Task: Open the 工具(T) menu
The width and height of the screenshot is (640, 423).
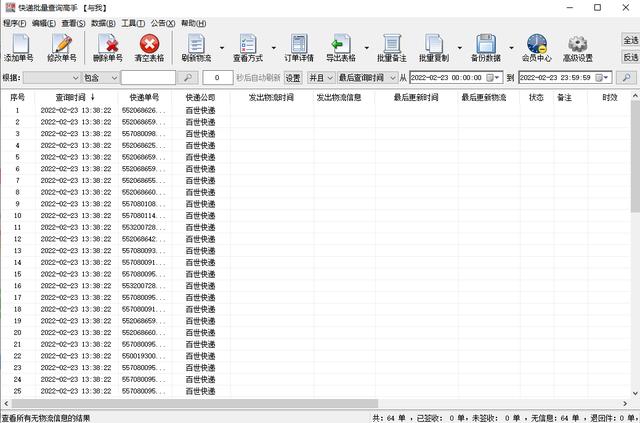Action: point(133,23)
